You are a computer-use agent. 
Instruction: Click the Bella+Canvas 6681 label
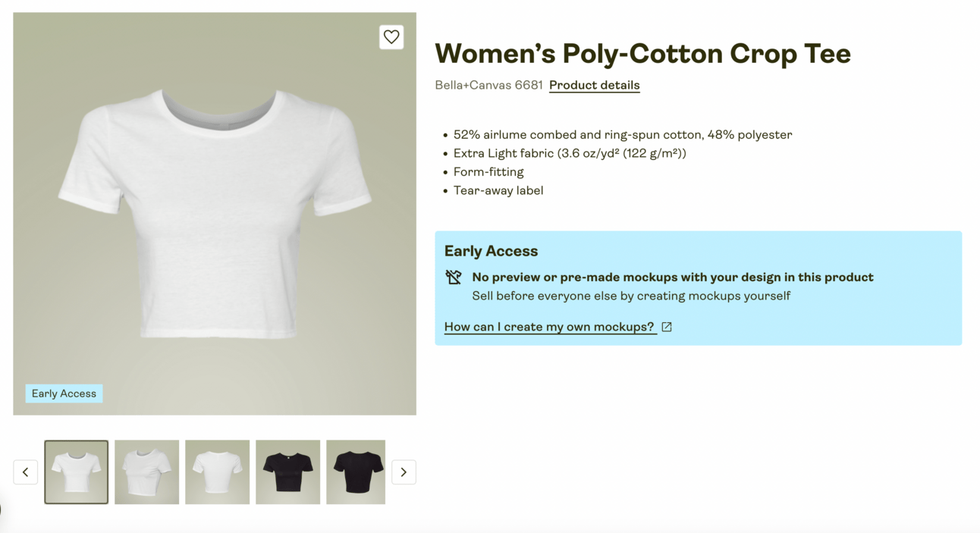(x=488, y=85)
